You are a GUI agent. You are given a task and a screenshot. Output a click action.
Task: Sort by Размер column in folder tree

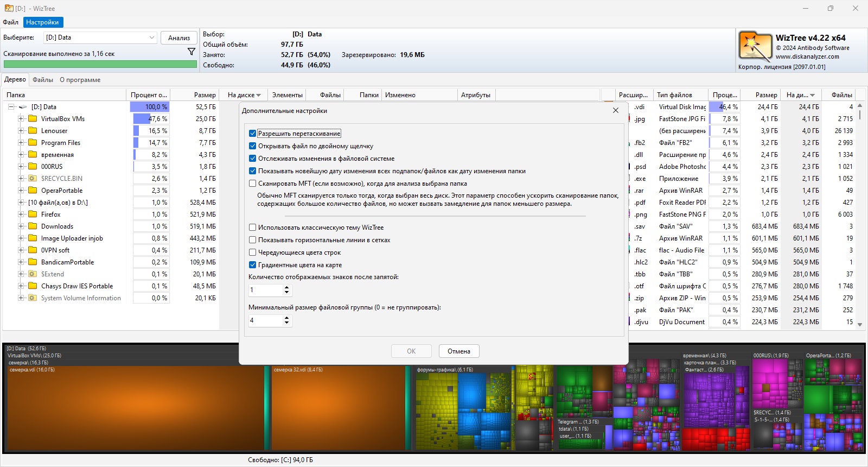[196, 94]
